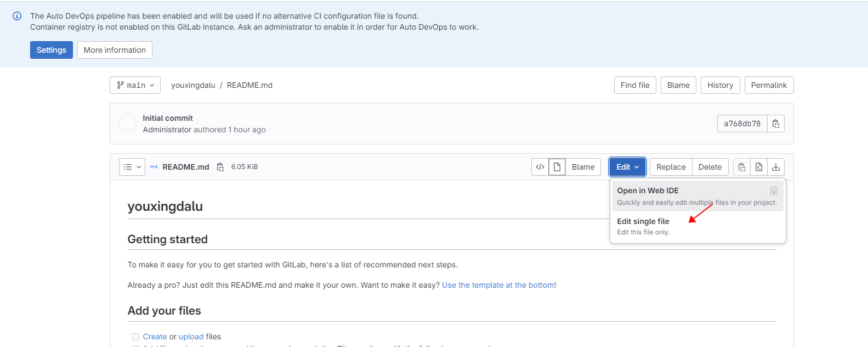Display source code view icon
Screen dimensions: 868x347
tap(540, 167)
